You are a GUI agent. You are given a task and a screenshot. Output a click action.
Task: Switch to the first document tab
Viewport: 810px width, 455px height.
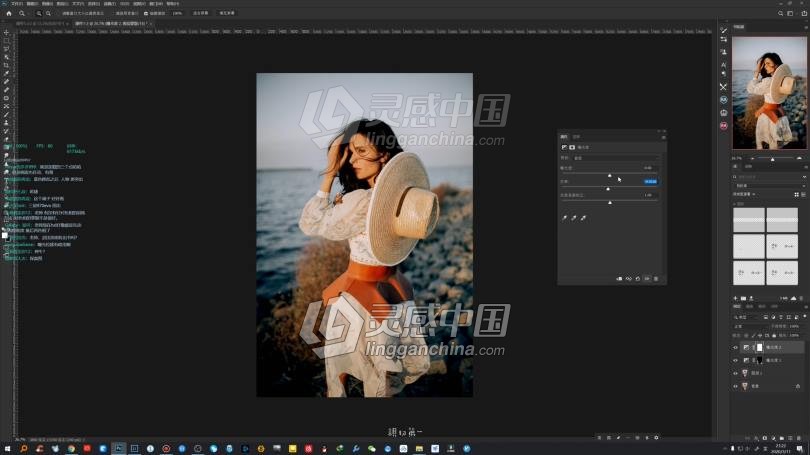(x=40, y=24)
